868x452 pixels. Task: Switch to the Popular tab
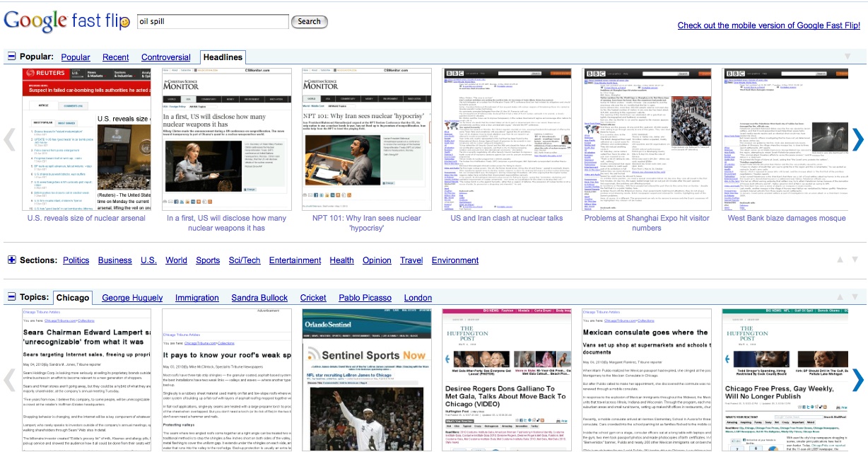click(x=76, y=57)
